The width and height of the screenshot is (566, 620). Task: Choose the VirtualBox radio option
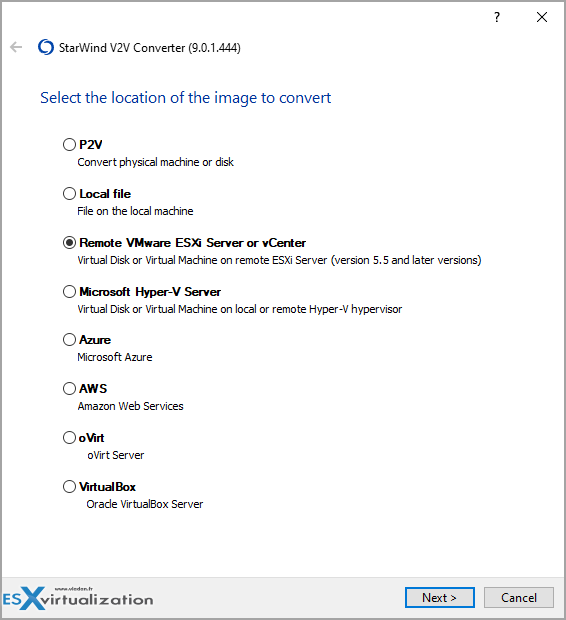click(x=69, y=486)
